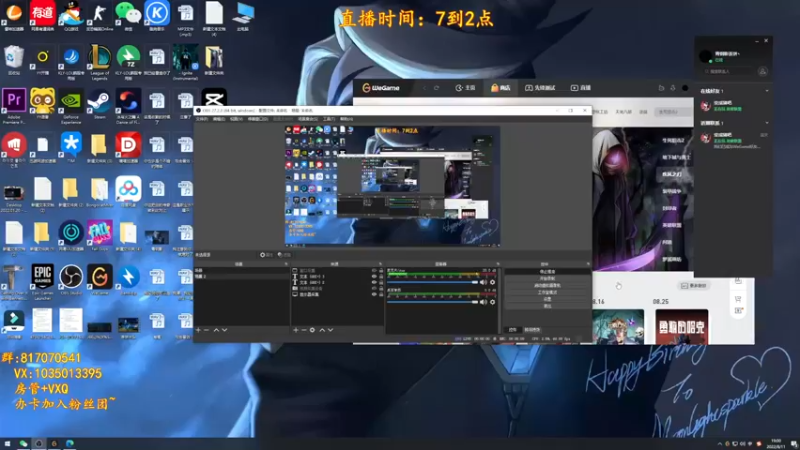The image size is (800, 450).
Task: Pop out the OBS Audio Mixer dock
Action: 497,264
